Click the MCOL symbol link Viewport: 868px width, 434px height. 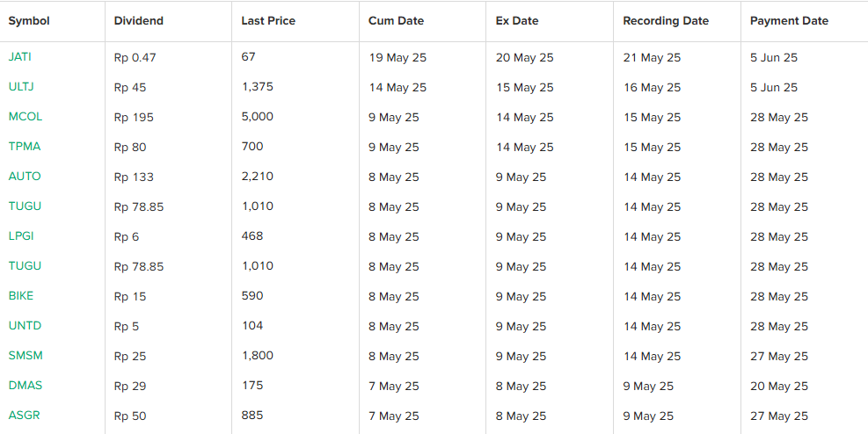tap(26, 117)
